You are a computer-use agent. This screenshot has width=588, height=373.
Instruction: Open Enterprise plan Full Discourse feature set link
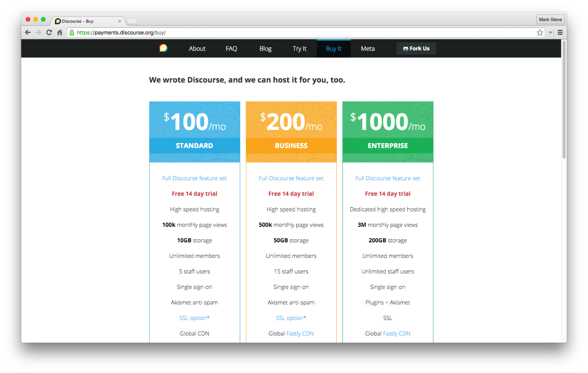coord(388,178)
